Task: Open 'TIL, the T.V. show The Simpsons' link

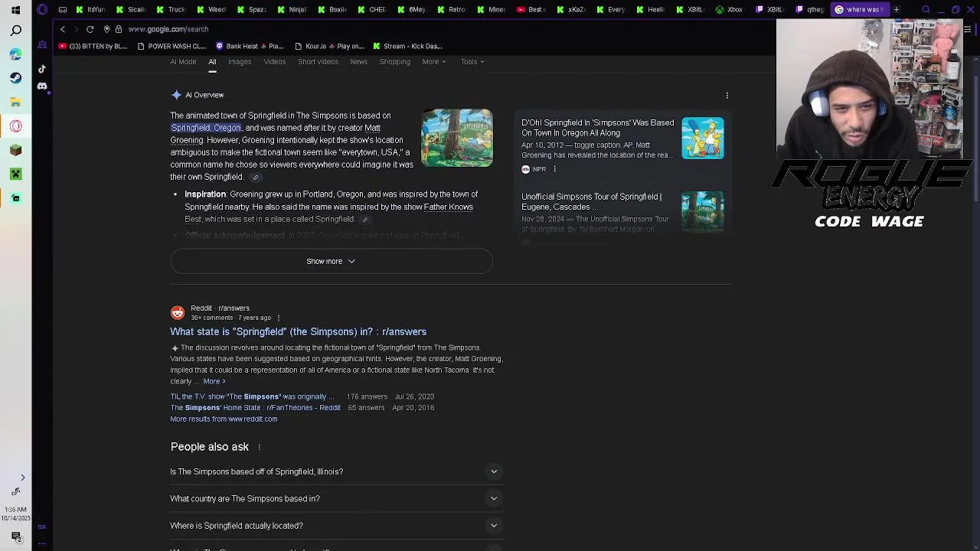Action: 252,397
